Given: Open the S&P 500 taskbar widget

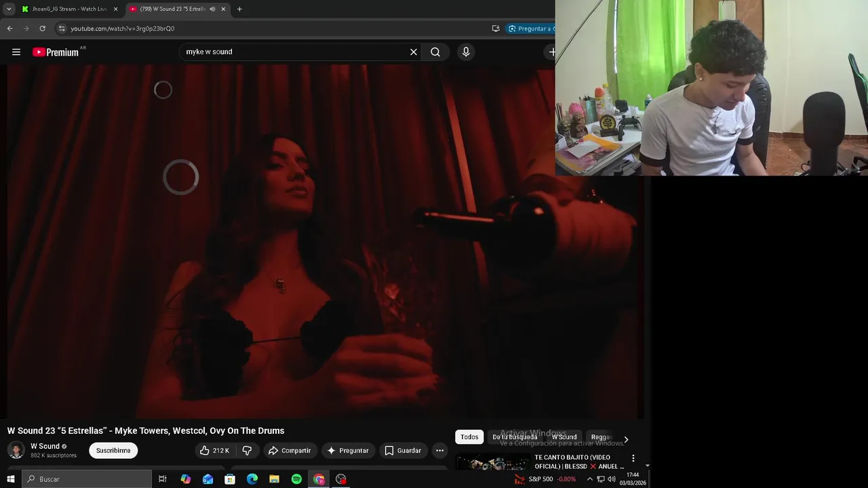Looking at the screenshot, I should point(545,479).
